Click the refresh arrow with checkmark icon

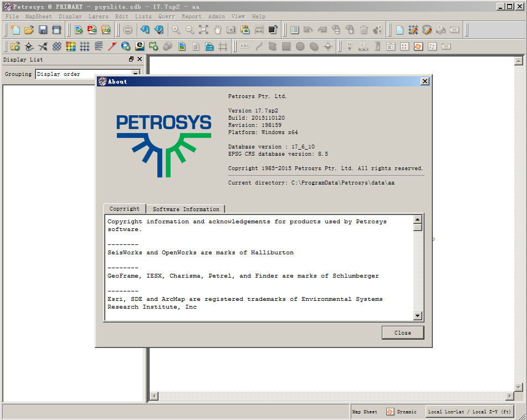click(x=158, y=30)
